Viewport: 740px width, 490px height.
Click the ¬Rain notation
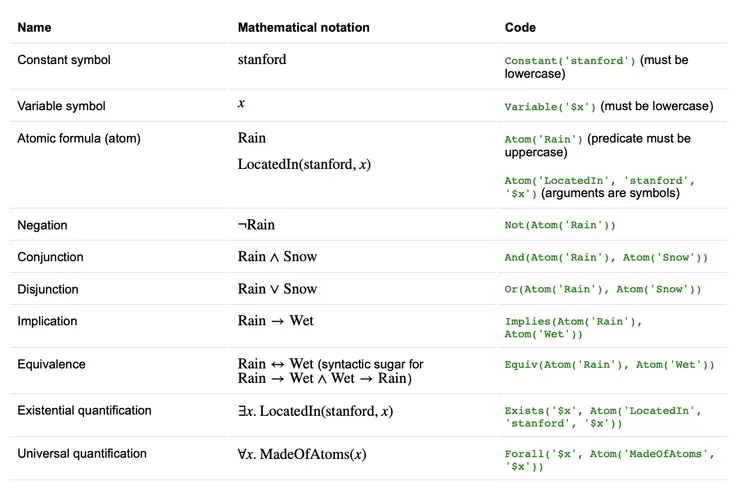256,225
